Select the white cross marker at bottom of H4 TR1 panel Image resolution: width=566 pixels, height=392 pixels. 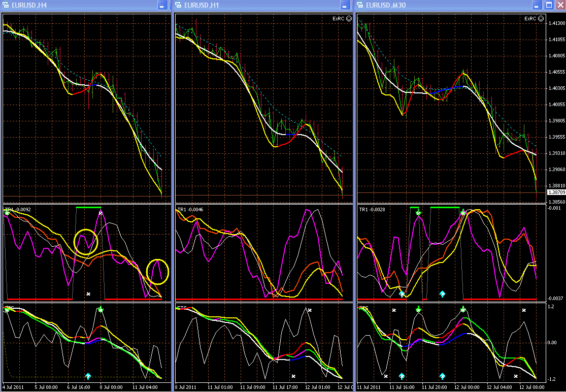(x=88, y=294)
